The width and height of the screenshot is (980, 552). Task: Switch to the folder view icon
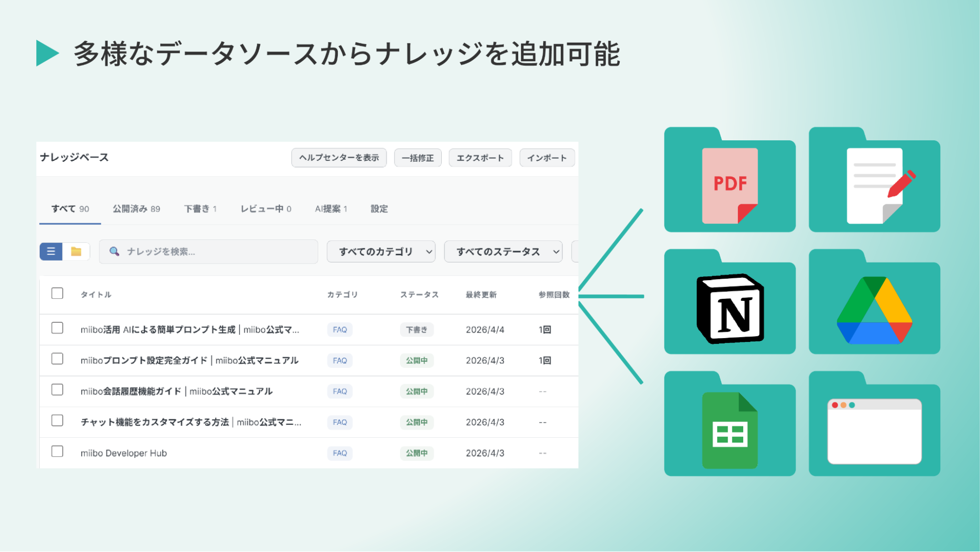coord(76,251)
